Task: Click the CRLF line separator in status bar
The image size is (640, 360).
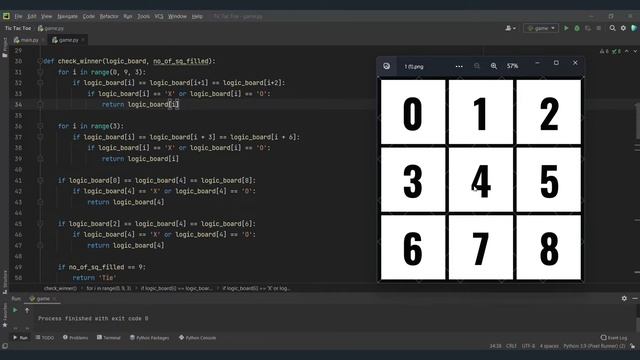Action: (511, 346)
